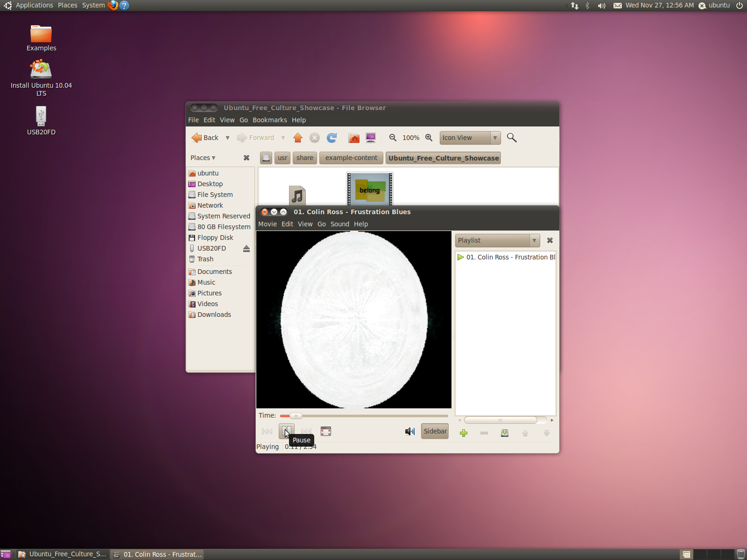Toggle fullscreen mode in movie player

(x=326, y=431)
